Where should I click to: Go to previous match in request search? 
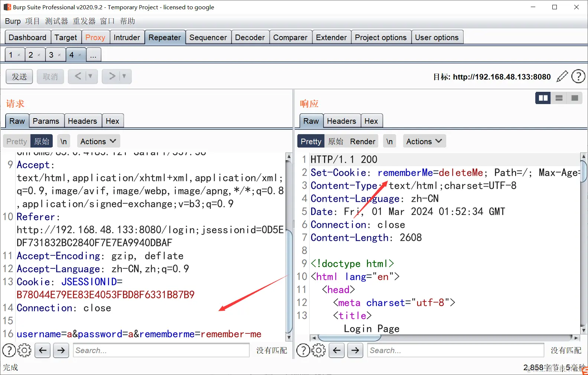[x=43, y=350]
